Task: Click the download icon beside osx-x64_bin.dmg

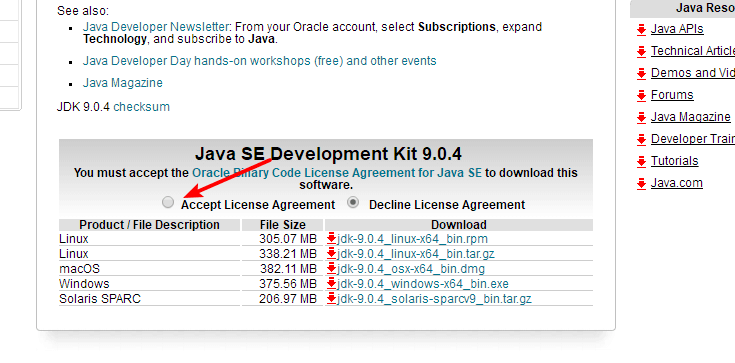Action: (x=332, y=269)
